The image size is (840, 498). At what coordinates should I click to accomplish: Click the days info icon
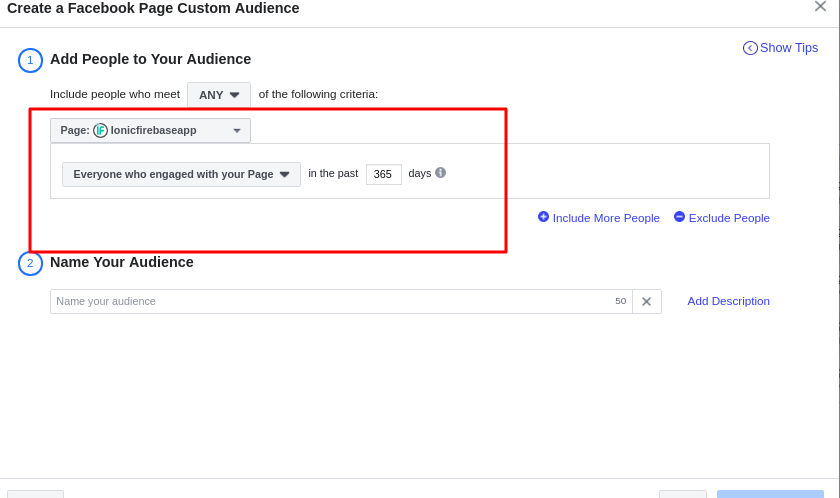440,172
